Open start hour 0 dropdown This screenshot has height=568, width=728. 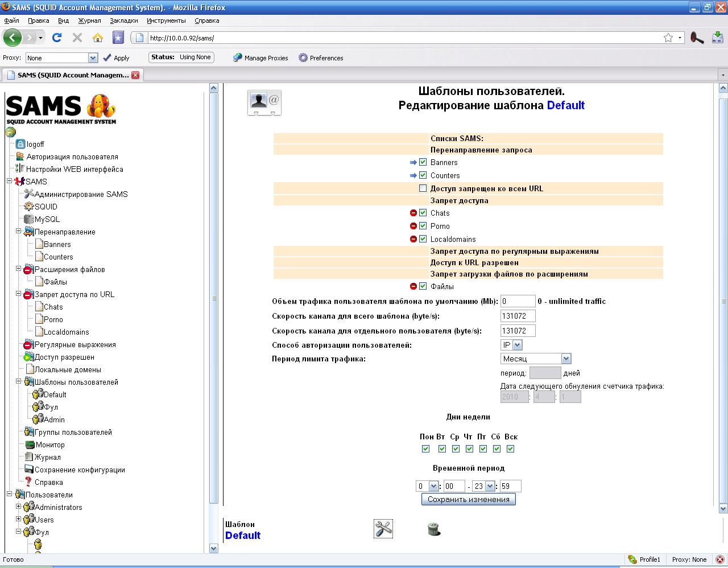coord(427,486)
